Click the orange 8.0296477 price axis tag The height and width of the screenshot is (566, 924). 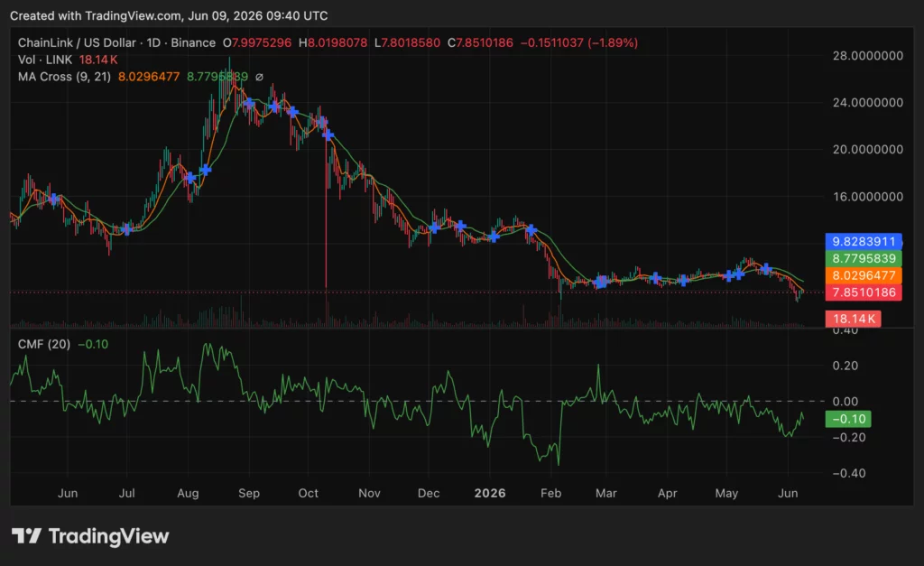click(x=864, y=275)
